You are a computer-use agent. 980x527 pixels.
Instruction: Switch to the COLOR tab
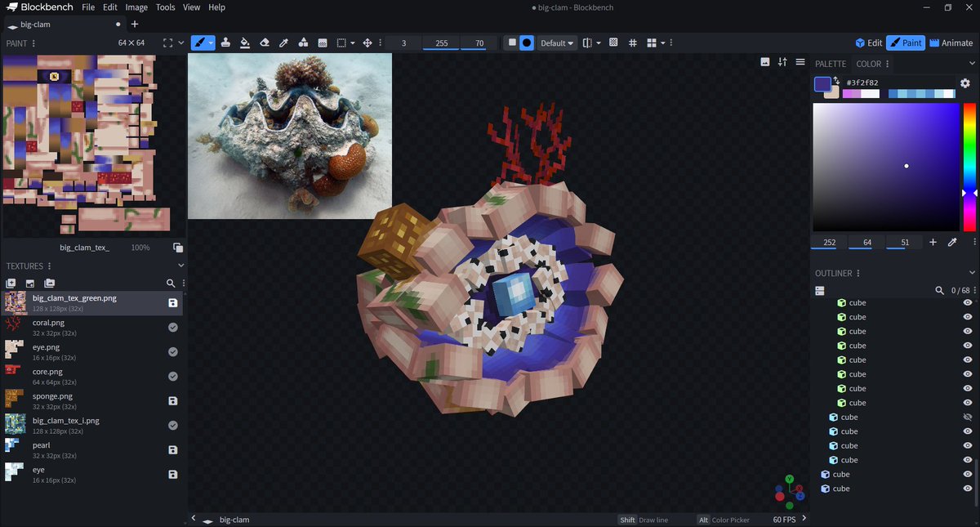(x=868, y=64)
